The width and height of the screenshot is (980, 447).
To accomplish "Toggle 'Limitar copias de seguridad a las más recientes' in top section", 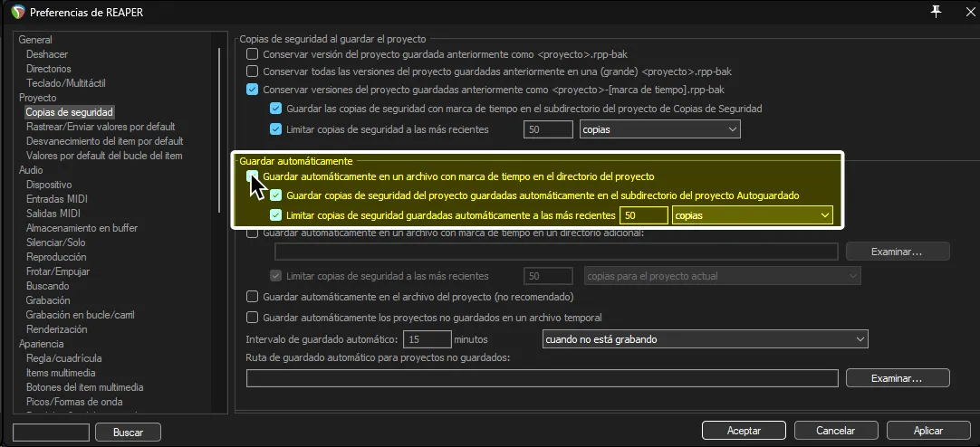I will (275, 129).
